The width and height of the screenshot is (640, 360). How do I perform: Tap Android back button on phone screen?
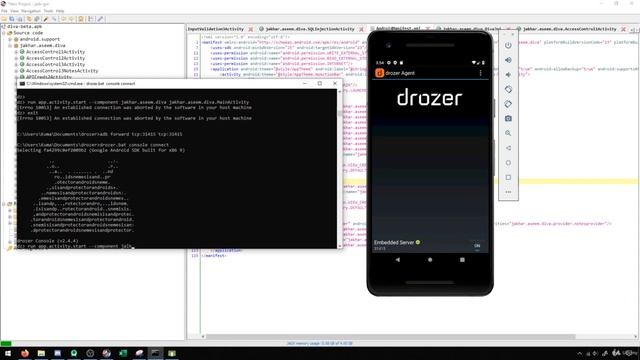click(398, 260)
